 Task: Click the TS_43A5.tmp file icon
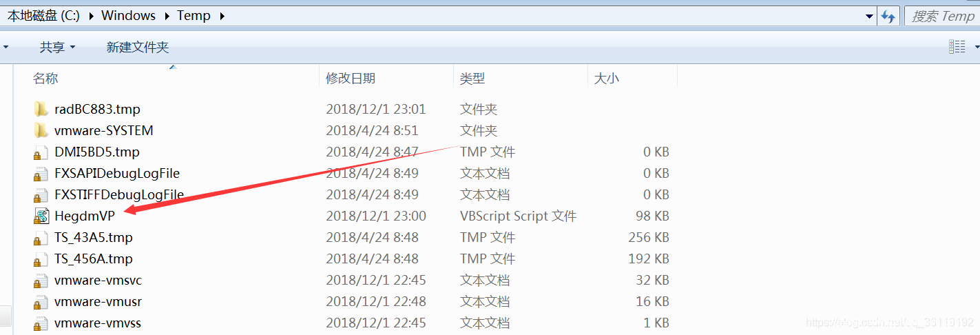tap(41, 238)
